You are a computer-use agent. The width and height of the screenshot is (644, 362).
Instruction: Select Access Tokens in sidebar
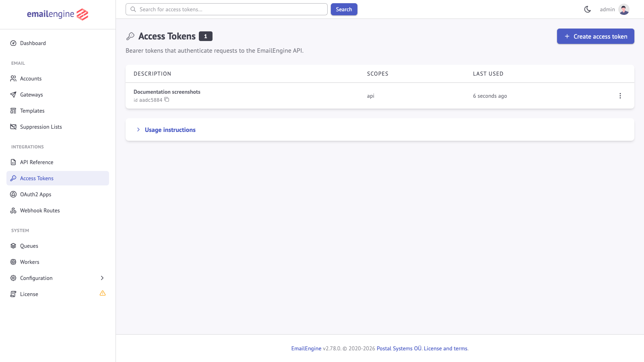click(x=58, y=178)
